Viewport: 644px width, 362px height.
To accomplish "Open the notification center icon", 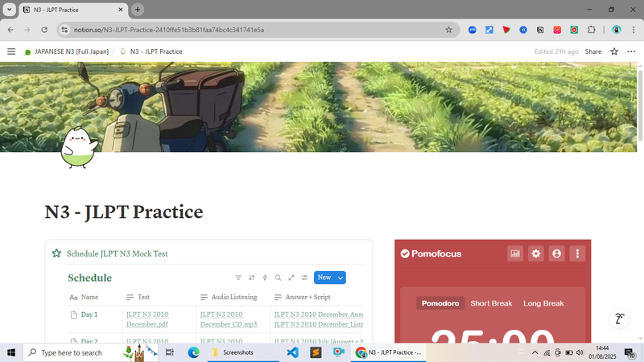I will coord(630,352).
